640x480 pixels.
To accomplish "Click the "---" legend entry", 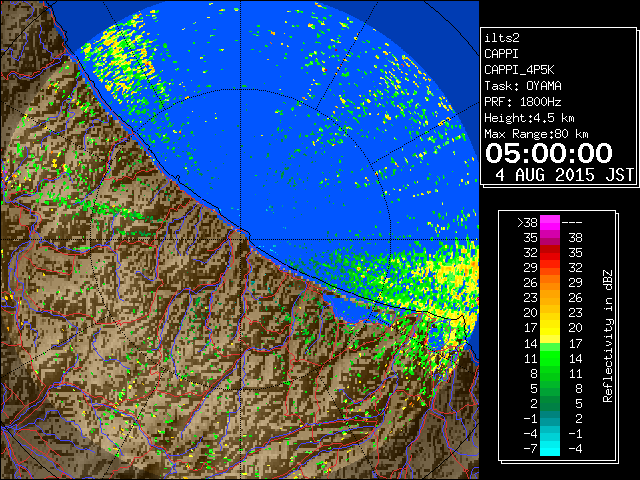I will coord(572,223).
